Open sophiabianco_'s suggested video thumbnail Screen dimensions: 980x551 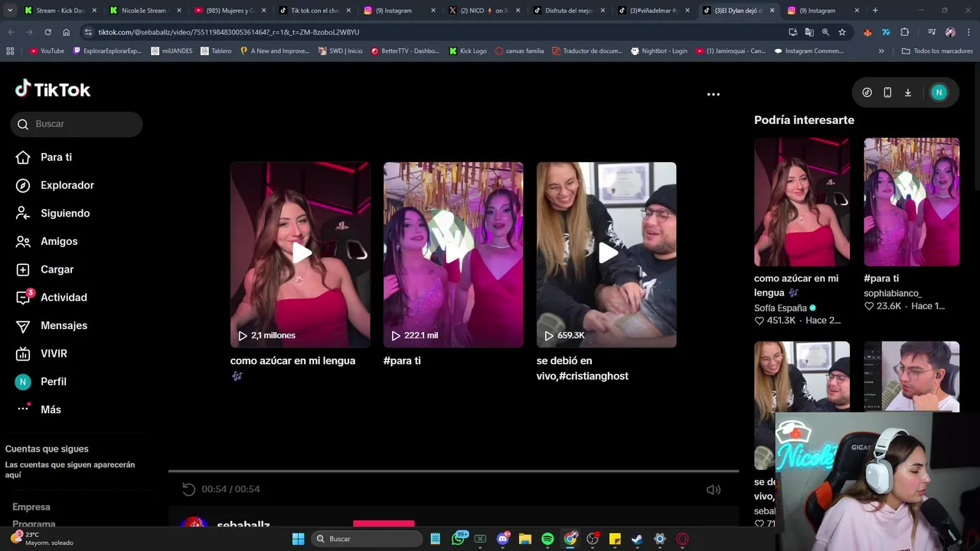pyautogui.click(x=911, y=202)
